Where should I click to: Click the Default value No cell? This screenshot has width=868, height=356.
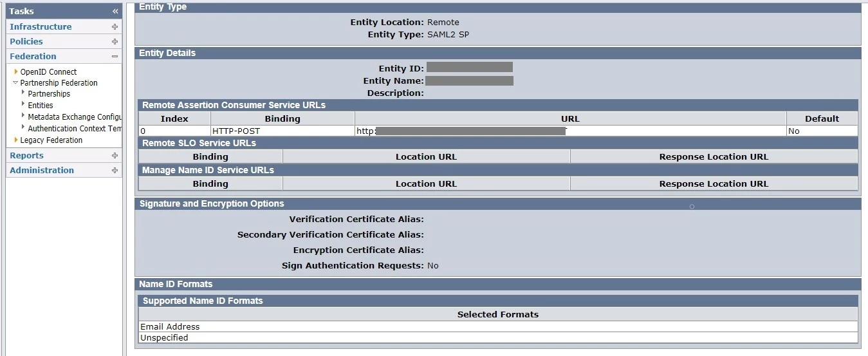point(822,131)
